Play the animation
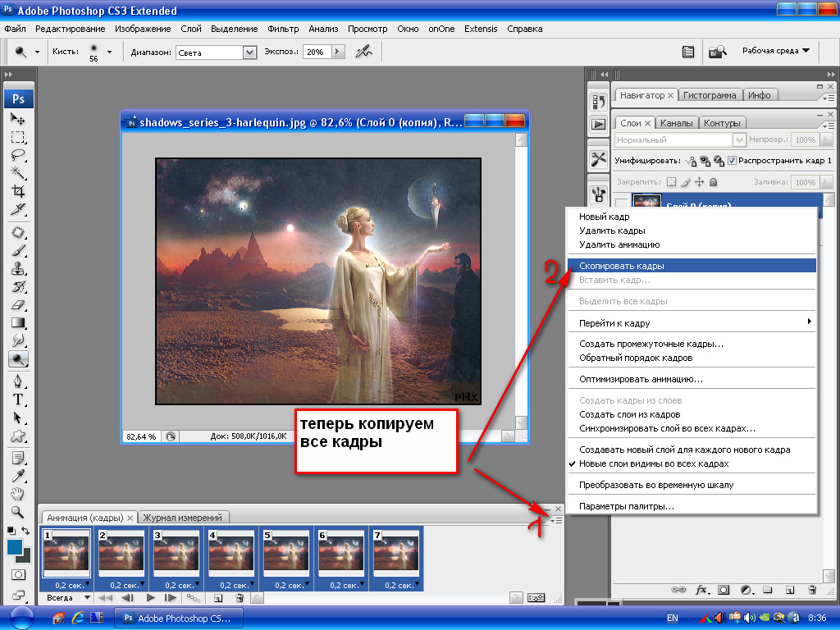 coord(151,598)
